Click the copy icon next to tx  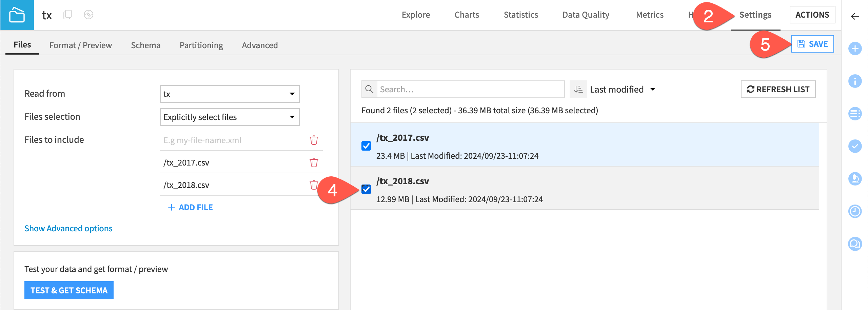[x=67, y=15]
